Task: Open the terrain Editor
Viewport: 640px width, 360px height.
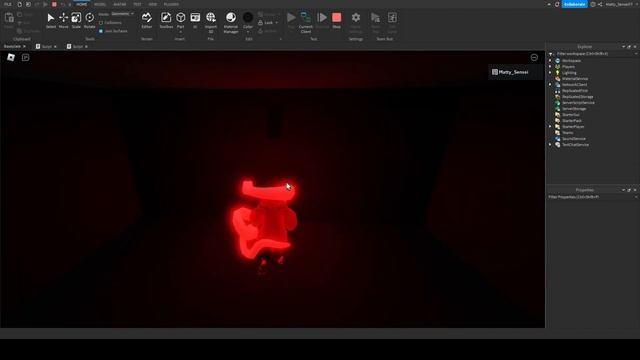Action: tap(147, 20)
